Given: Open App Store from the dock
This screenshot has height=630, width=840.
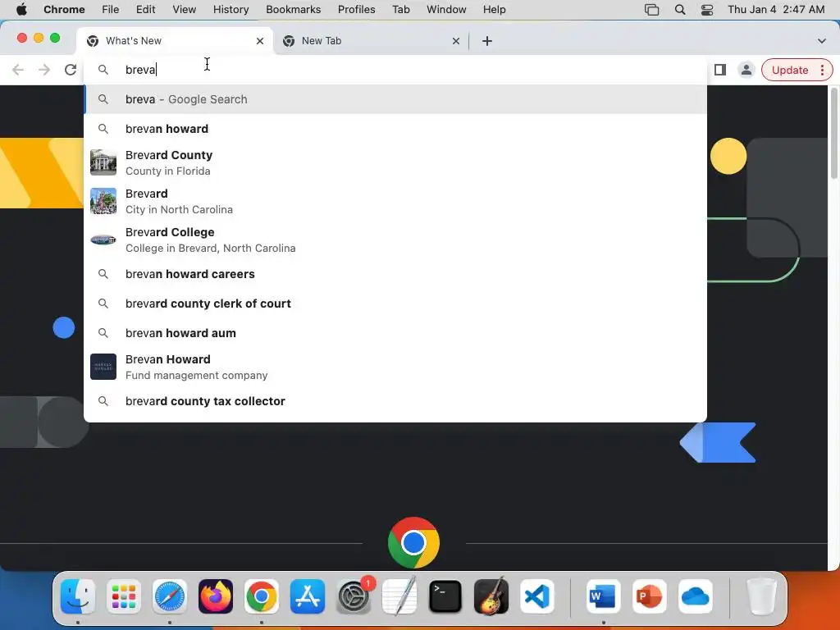Looking at the screenshot, I should [308, 596].
